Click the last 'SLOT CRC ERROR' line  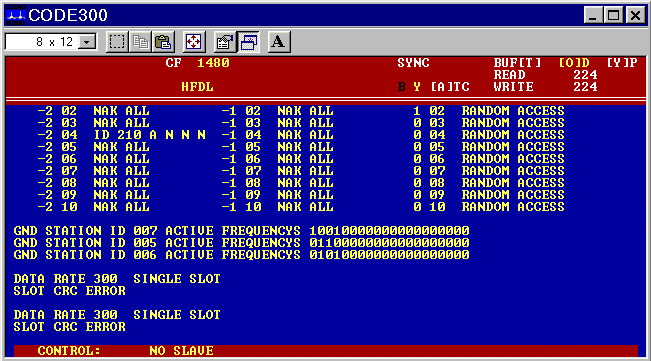[x=69, y=327]
